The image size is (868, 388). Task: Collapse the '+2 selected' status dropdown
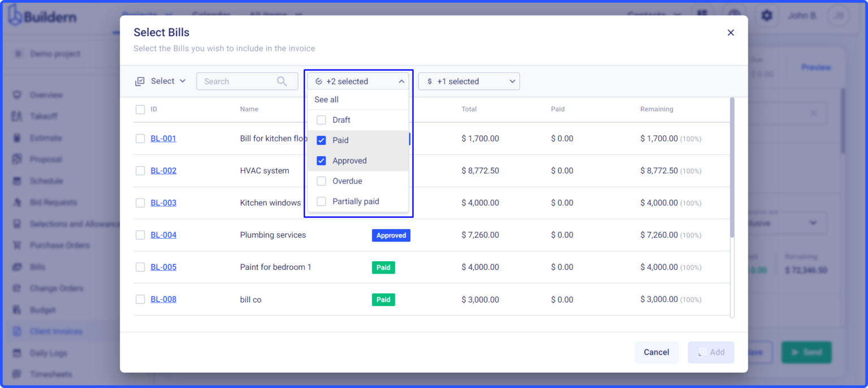click(x=402, y=81)
